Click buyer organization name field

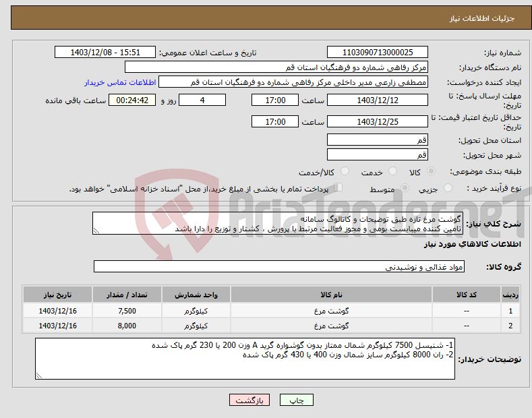coord(276,67)
